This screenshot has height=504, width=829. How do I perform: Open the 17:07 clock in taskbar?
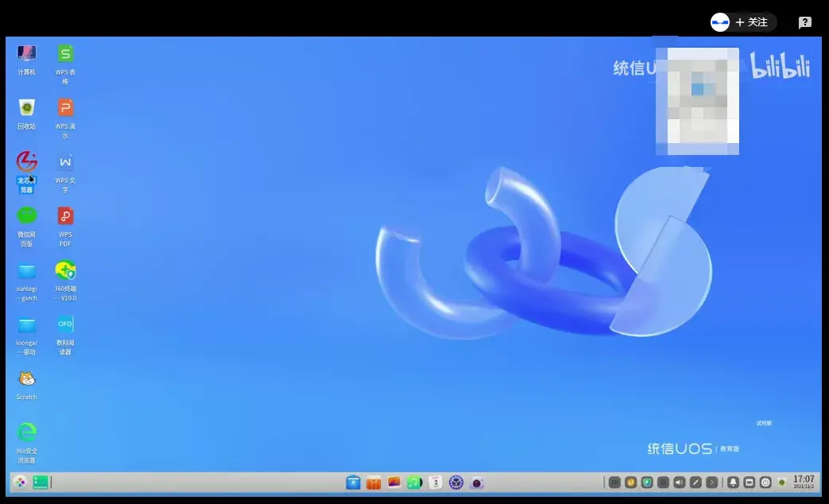click(804, 482)
